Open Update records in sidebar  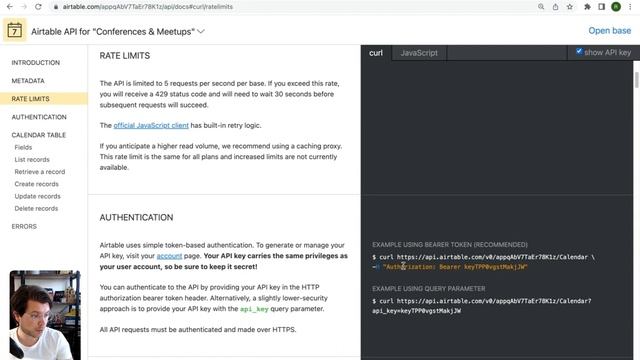pyautogui.click(x=37, y=196)
